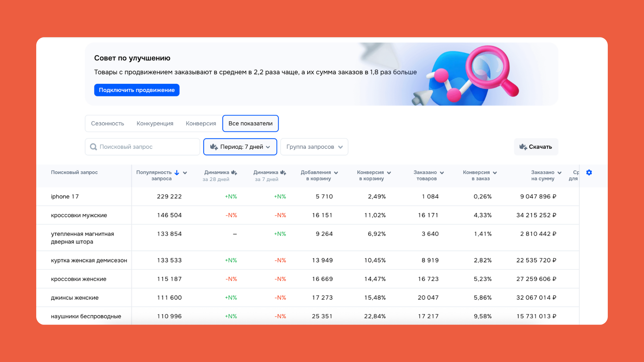Image resolution: width=644 pixels, height=362 pixels.
Task: Click magnifier icon in search field
Action: (x=94, y=147)
